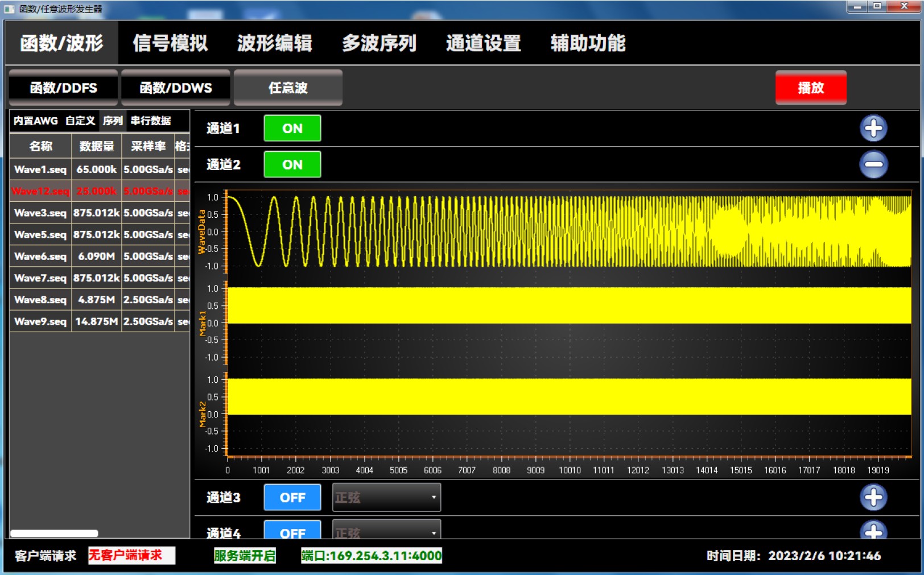Click the Mark1 marker plot
The height and width of the screenshot is (575, 924).
pos(569,322)
